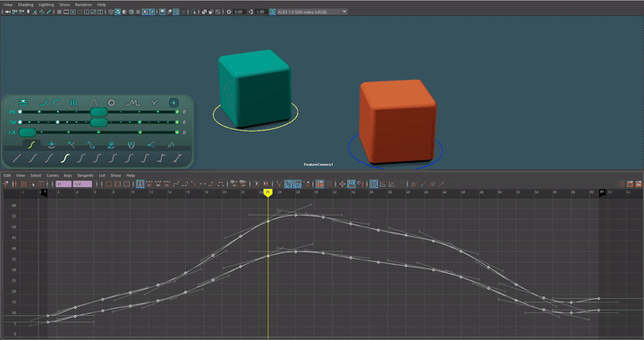This screenshot has height=340, width=644.
Task: Click the third slider's teal handle at left
Action: coord(28,132)
